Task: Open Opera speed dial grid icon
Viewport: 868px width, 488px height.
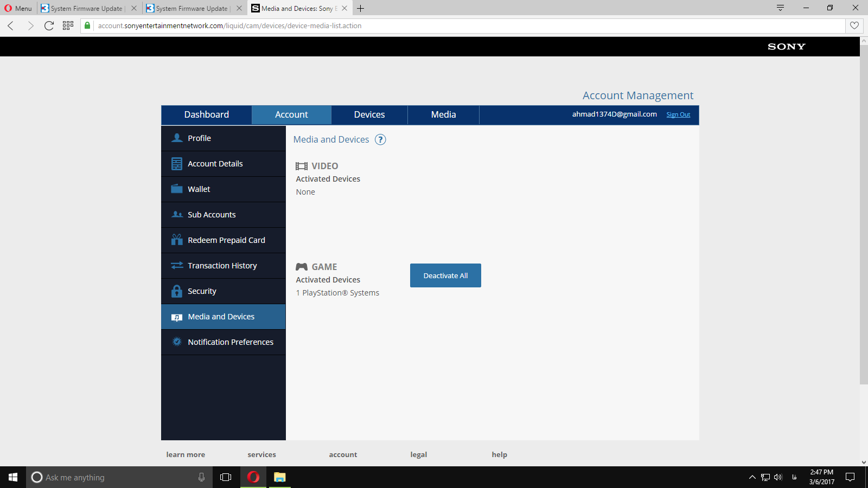Action: [68, 25]
